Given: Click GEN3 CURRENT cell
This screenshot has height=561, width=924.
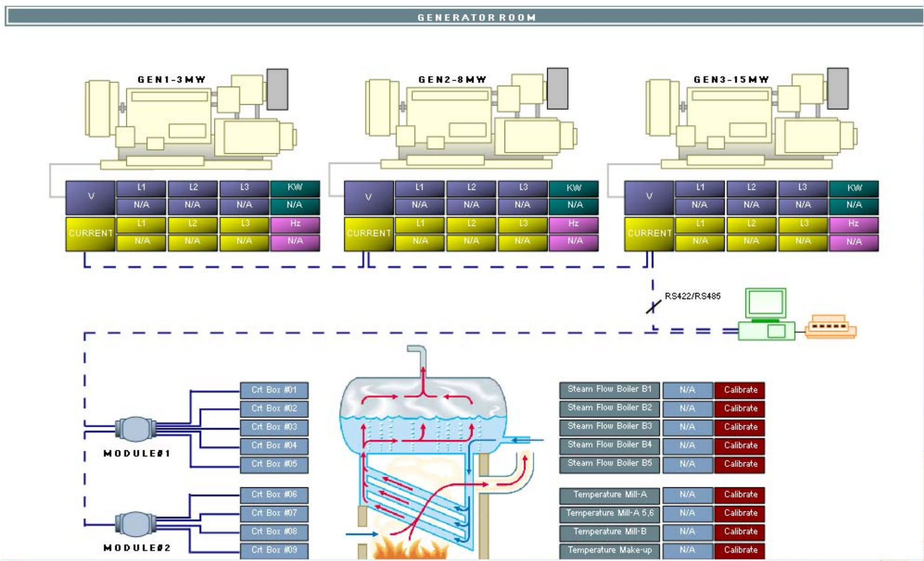Looking at the screenshot, I should pyautogui.click(x=648, y=233).
